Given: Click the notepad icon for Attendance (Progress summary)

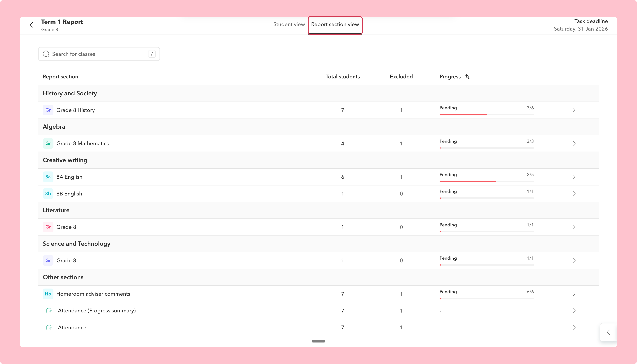Looking at the screenshot, I should coord(49,311).
